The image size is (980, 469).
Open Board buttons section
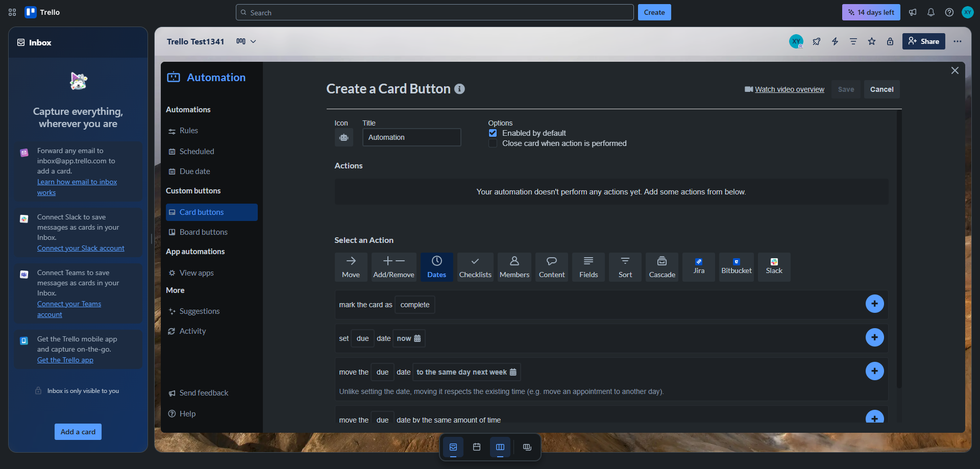pyautogui.click(x=212, y=232)
